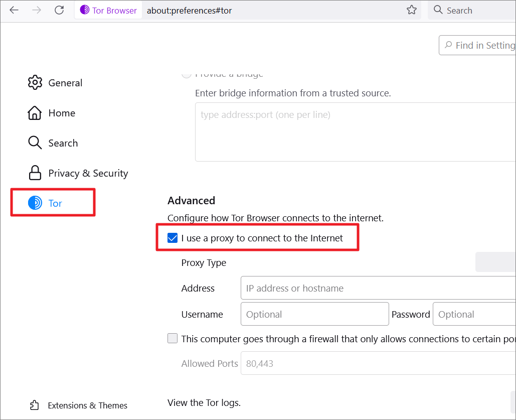516x420 pixels.
Task: Click the Search magnifier sidebar icon
Action: pos(35,143)
